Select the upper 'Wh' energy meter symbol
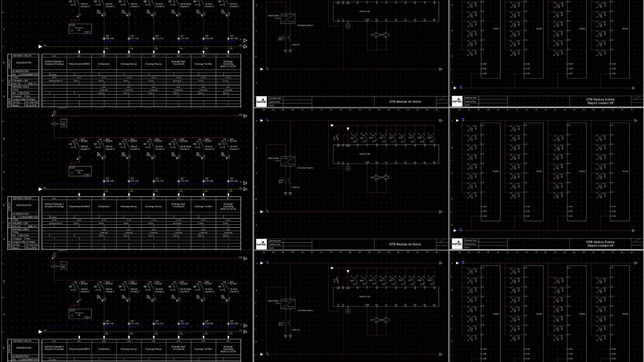This screenshot has height=362, width=644. (64, 124)
